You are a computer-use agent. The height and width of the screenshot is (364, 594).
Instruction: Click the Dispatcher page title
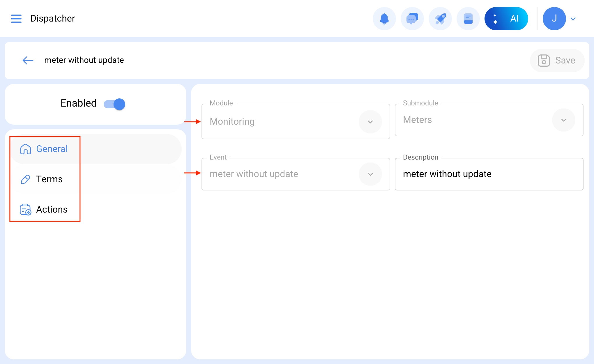(53, 18)
